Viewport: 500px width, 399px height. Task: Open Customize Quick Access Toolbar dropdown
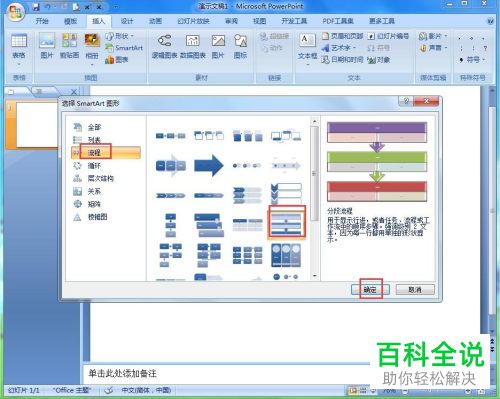coord(116,7)
